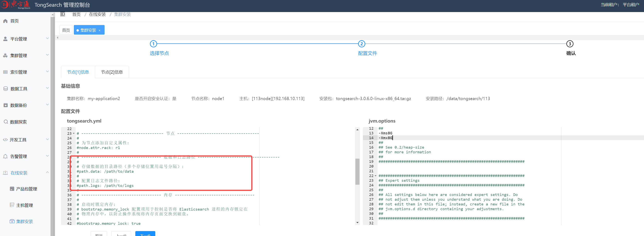Click the 数据备份 backup icon
Viewport: 644px width, 236px height.
(x=6, y=105)
